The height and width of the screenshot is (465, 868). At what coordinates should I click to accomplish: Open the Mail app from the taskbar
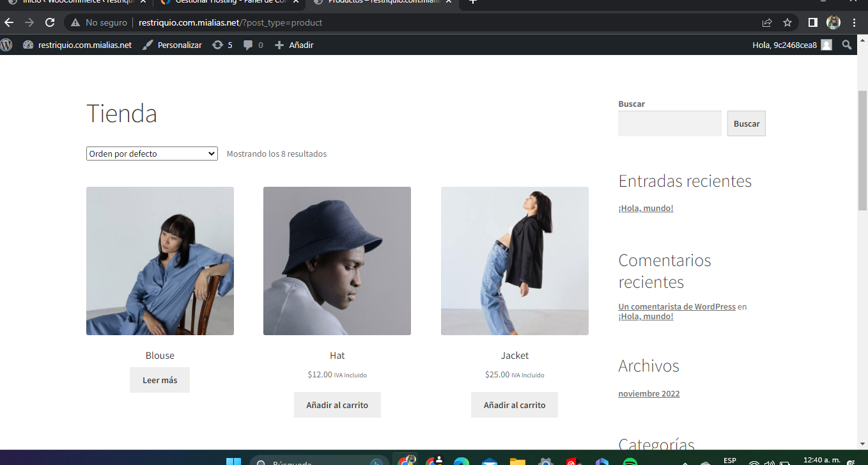point(490,461)
